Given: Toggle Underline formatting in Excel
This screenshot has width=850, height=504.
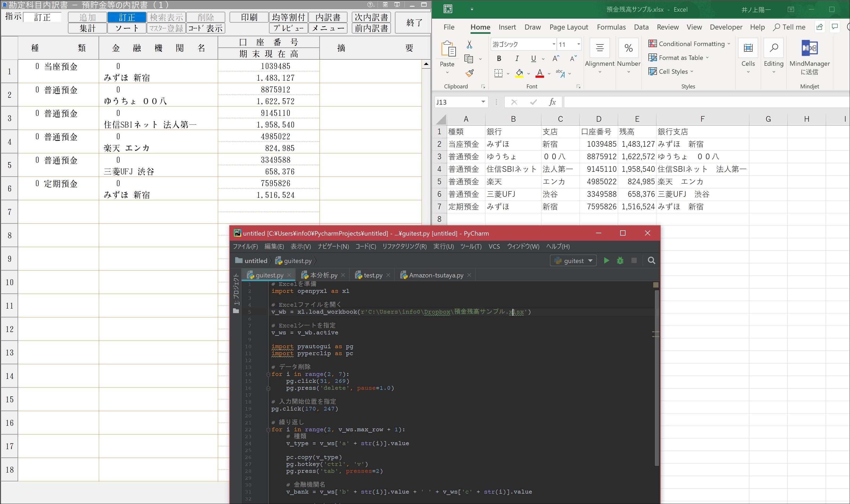Looking at the screenshot, I should [x=533, y=58].
